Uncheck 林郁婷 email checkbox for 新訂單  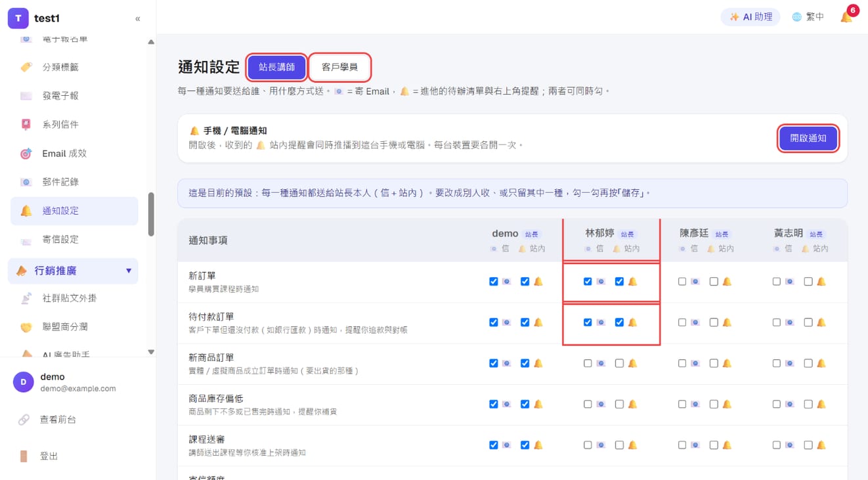point(588,282)
